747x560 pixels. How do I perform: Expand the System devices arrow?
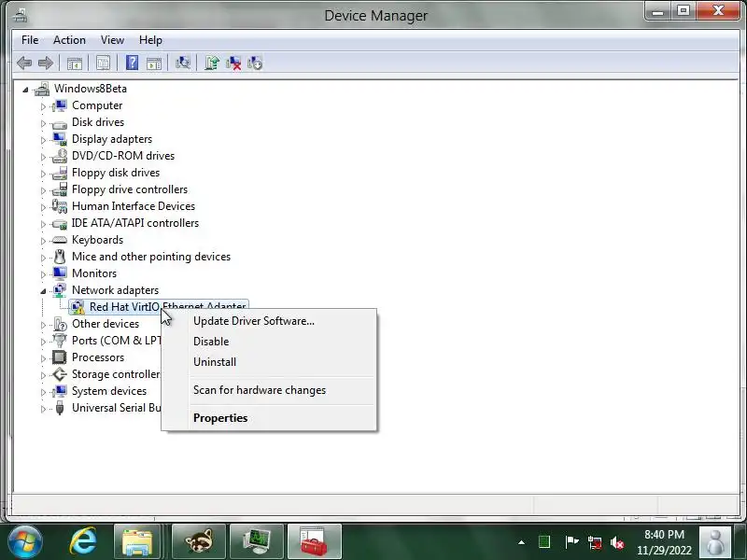click(43, 392)
